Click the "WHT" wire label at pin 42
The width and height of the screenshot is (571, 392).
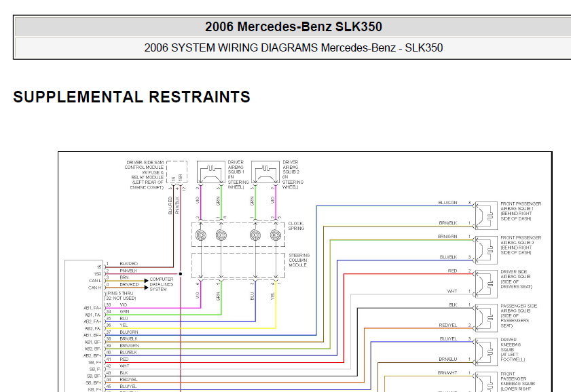(124, 366)
